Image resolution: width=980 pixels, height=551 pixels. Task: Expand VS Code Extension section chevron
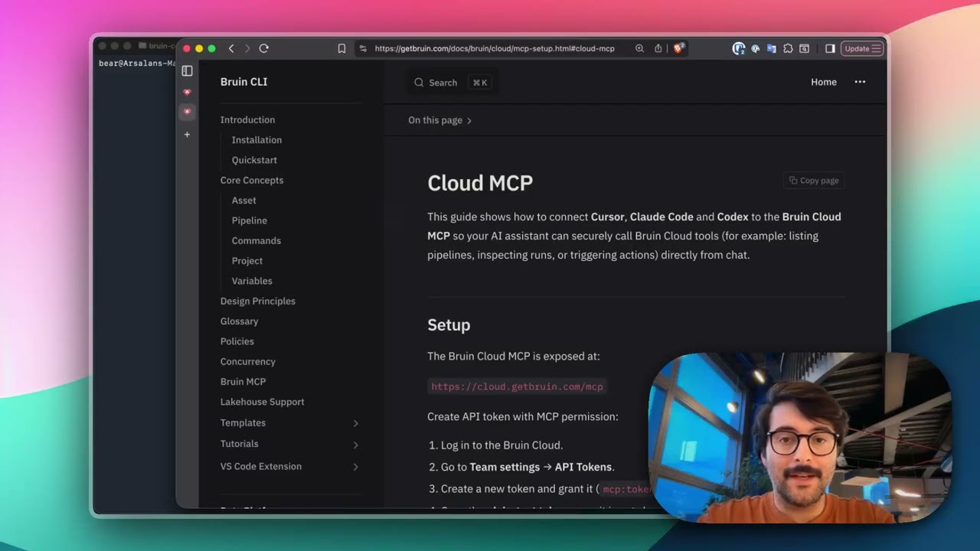click(355, 467)
